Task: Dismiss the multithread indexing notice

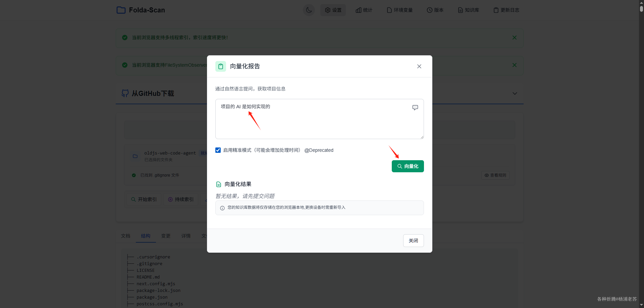Action: (x=515, y=38)
